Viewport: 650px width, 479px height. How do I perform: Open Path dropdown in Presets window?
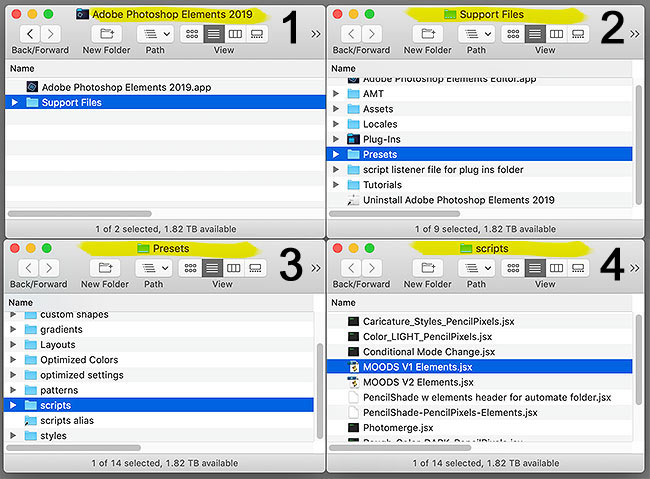[x=153, y=268]
